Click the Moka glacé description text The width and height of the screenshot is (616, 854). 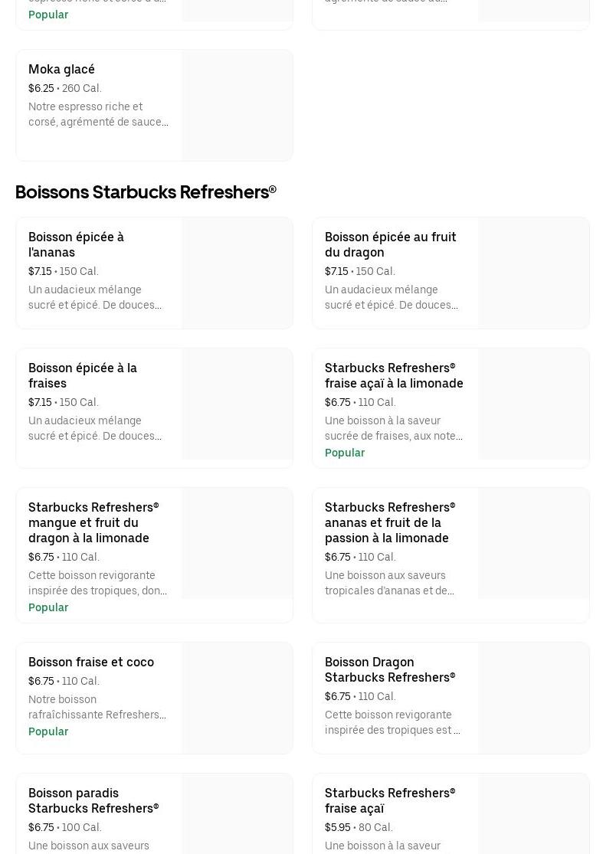98,114
